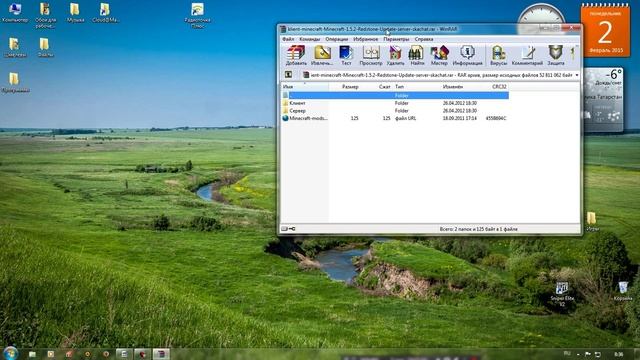The image size is (640, 360).
Task: Open the Операции menu
Action: [x=336, y=39]
